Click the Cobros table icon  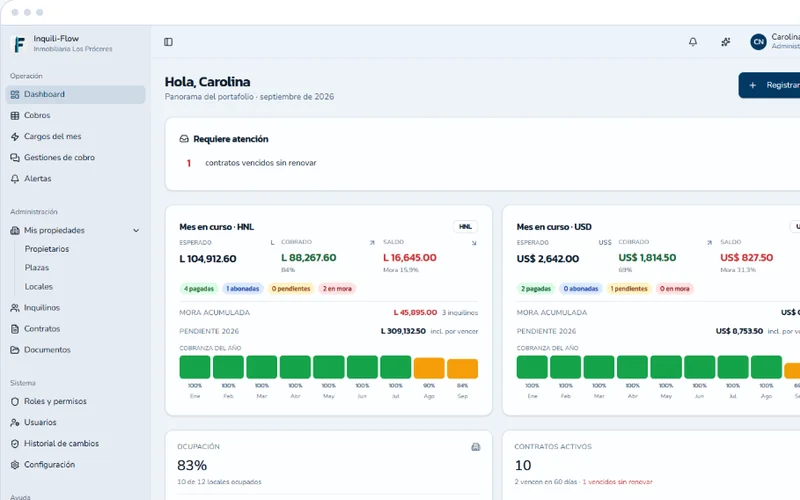click(15, 116)
